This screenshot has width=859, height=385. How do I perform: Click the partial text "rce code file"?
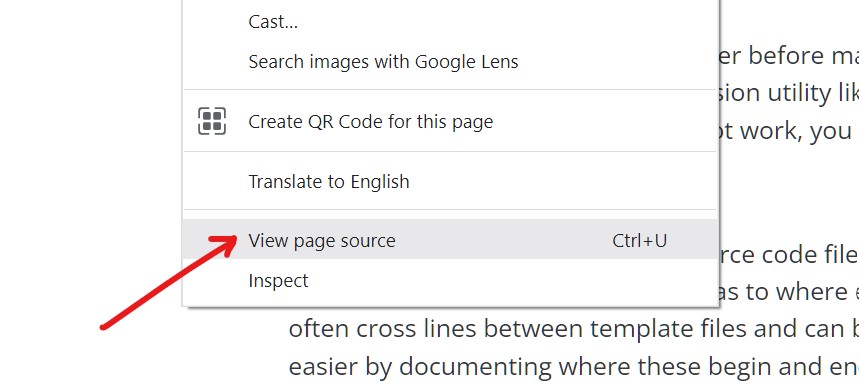click(x=788, y=255)
